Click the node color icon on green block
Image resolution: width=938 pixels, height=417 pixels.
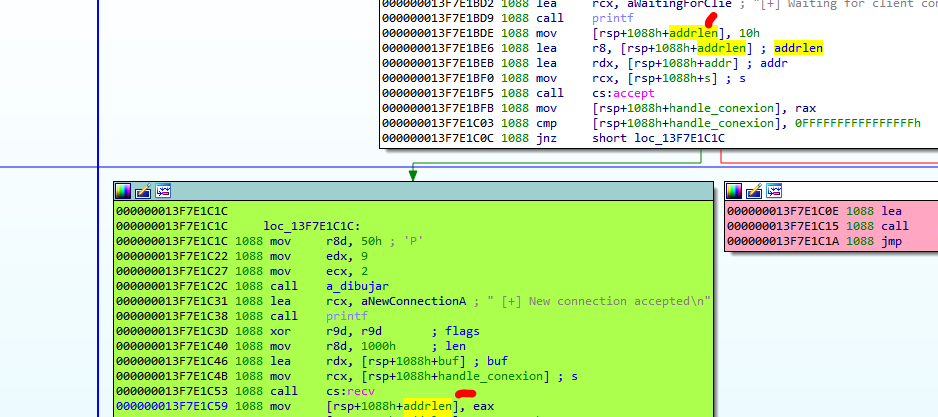coord(123,190)
